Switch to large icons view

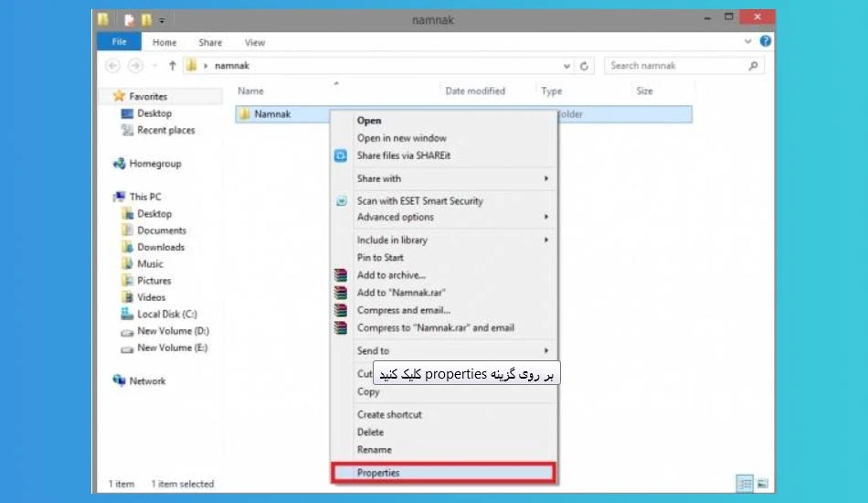763,484
